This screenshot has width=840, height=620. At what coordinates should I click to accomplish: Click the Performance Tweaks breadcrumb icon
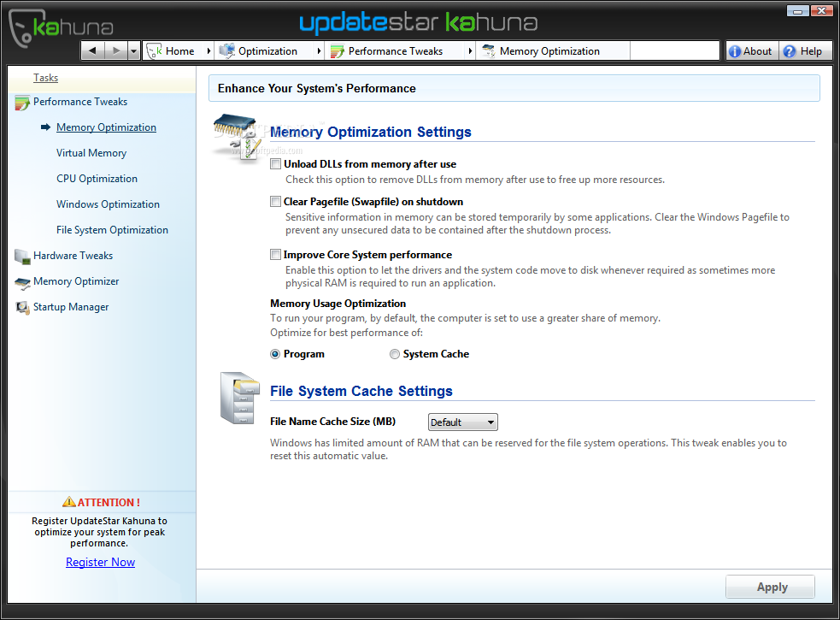[x=338, y=51]
